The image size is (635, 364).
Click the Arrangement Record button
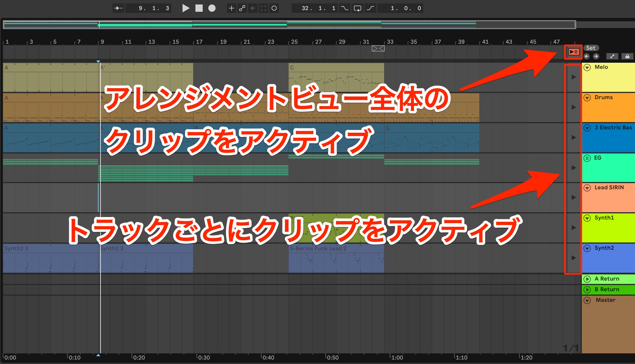pos(212,8)
